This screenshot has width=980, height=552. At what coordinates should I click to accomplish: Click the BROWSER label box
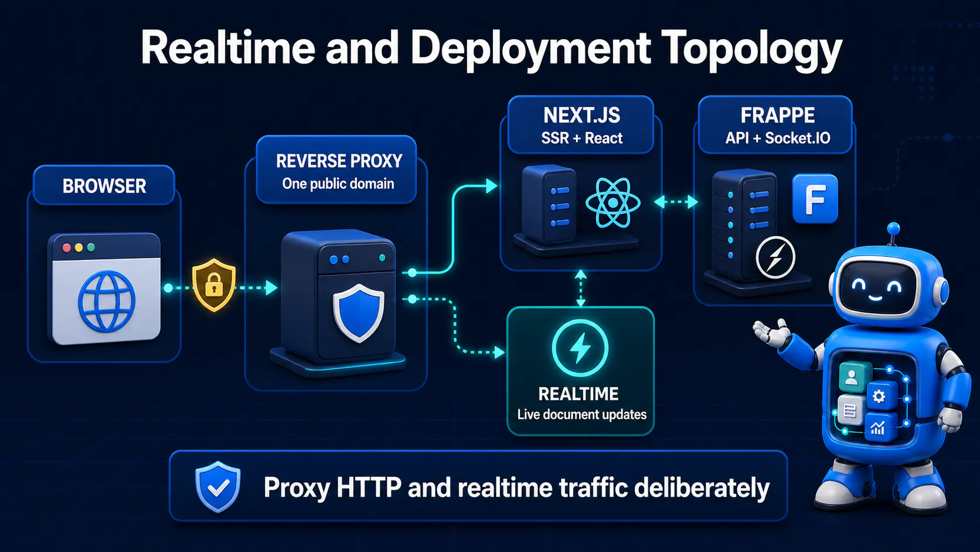(104, 185)
